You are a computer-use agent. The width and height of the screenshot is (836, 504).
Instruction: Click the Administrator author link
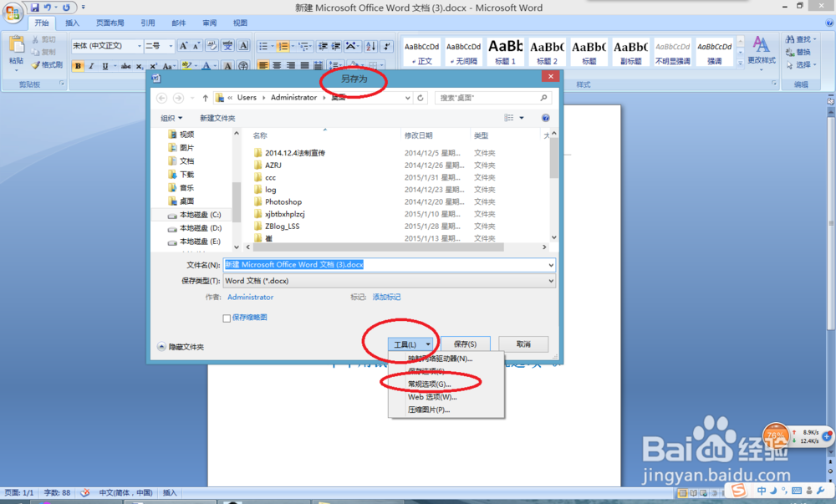[x=251, y=298]
